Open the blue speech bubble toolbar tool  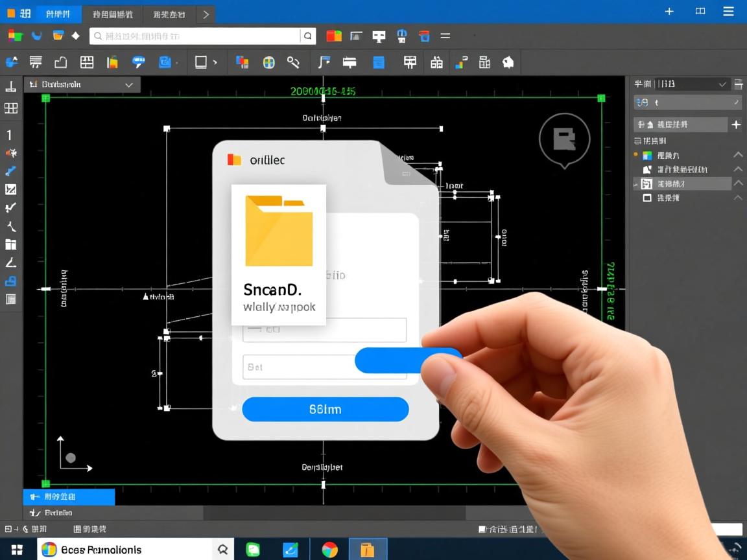click(x=138, y=62)
